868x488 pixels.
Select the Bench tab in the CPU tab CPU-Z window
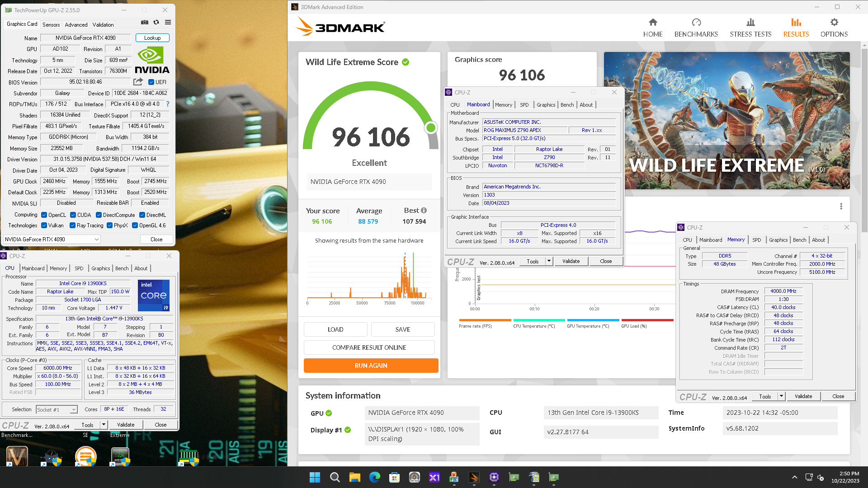point(122,268)
